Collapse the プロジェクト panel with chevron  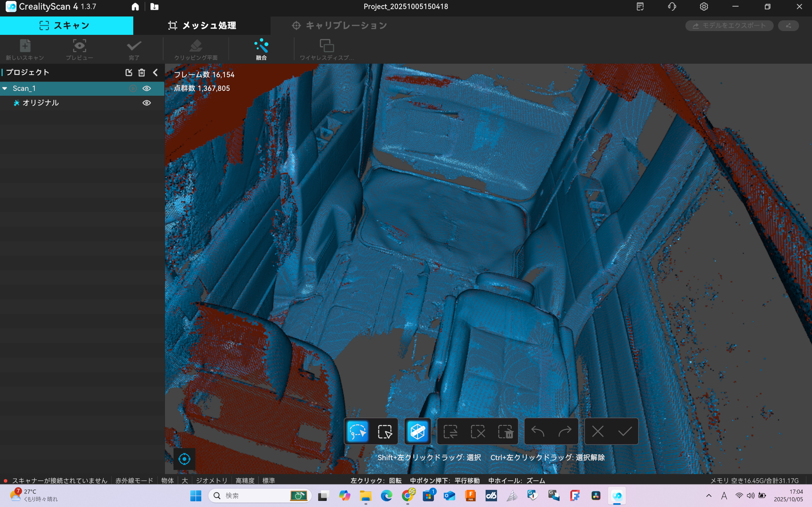pos(155,73)
